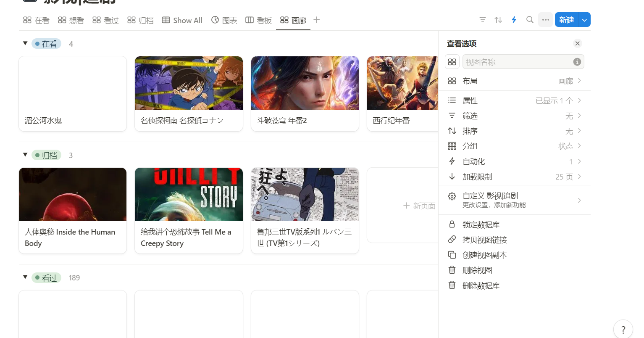Image resolution: width=644 pixels, height=338 pixels.
Task: Open 自定义 影视追剧 customization settings
Action: [515, 200]
